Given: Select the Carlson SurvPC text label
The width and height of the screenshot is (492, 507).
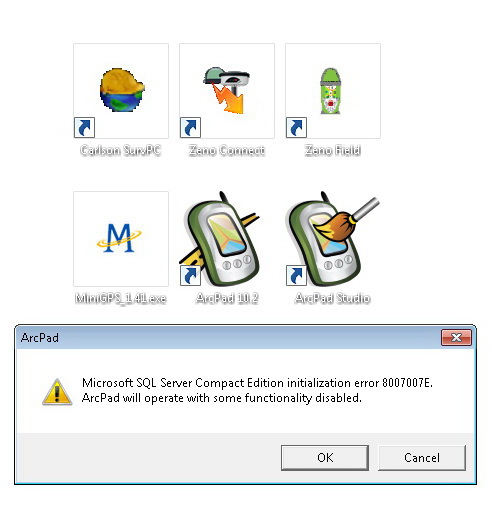Looking at the screenshot, I should (x=121, y=150).
